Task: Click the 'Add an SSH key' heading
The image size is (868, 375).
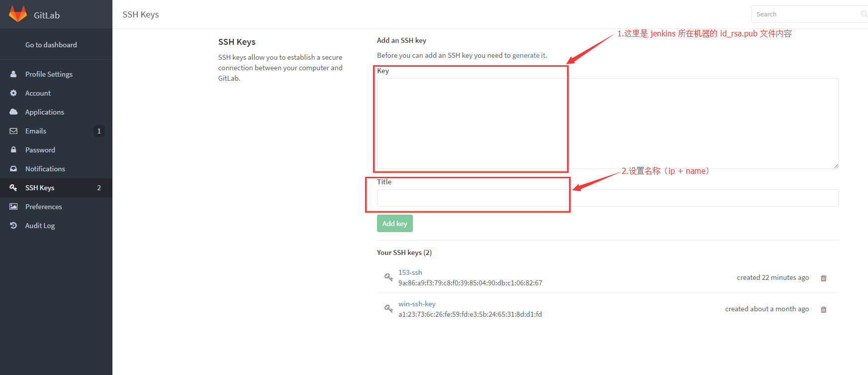Action: (401, 40)
